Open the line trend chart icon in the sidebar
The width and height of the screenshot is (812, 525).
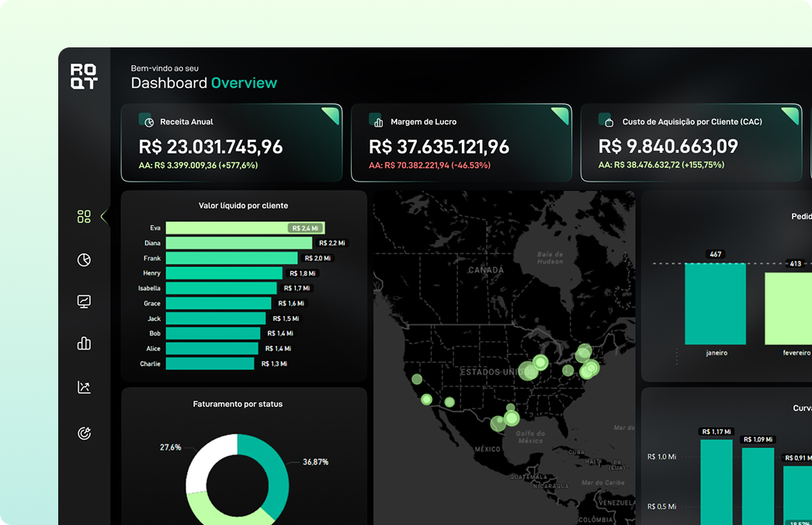tap(84, 387)
